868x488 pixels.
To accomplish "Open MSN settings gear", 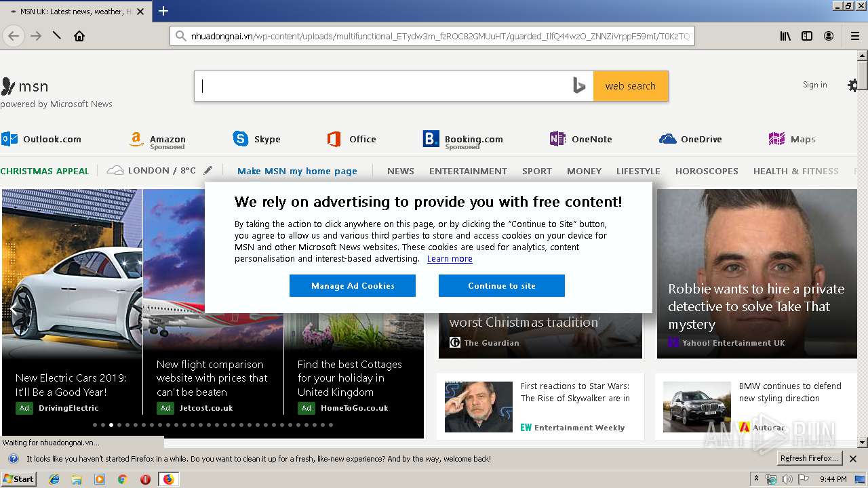I will pyautogui.click(x=852, y=85).
